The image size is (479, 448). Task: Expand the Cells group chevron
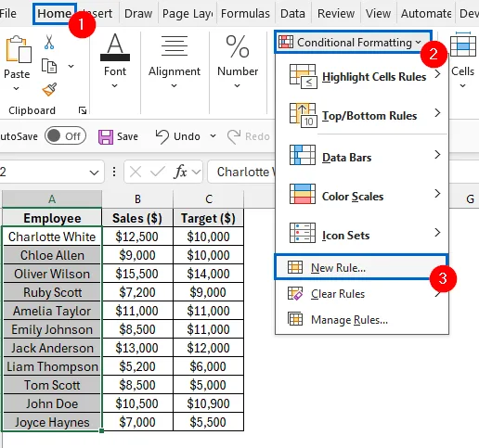click(462, 85)
